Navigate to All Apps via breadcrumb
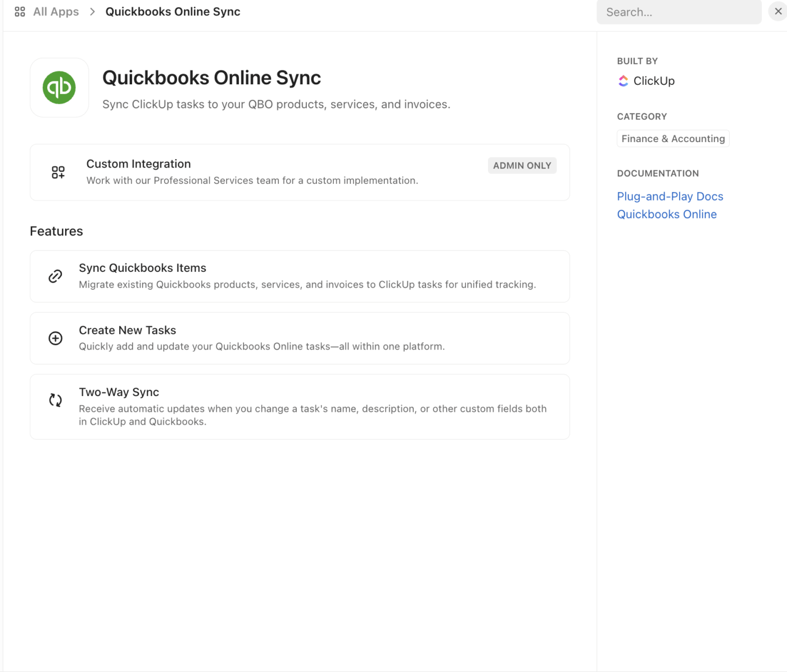The height and width of the screenshot is (672, 787). click(x=56, y=11)
